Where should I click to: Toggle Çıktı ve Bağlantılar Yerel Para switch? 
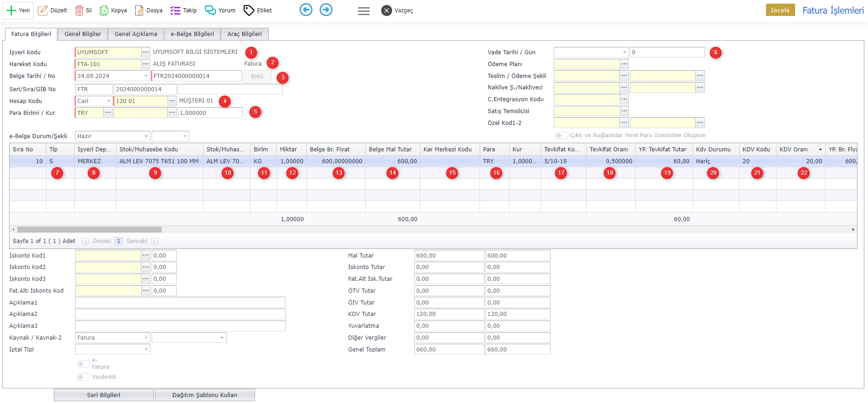(562, 135)
